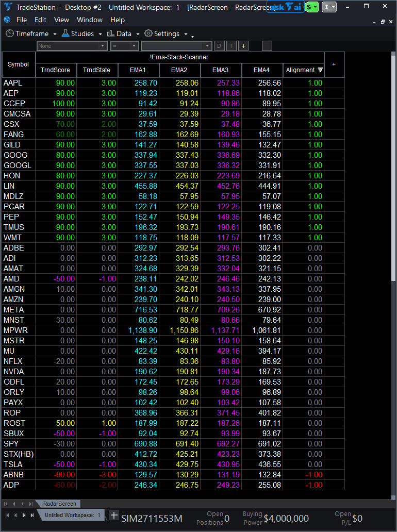Viewport: 397px width, 532px height.
Task: Click the ABNB TrndScore value -90.00
Action: [x=64, y=475]
